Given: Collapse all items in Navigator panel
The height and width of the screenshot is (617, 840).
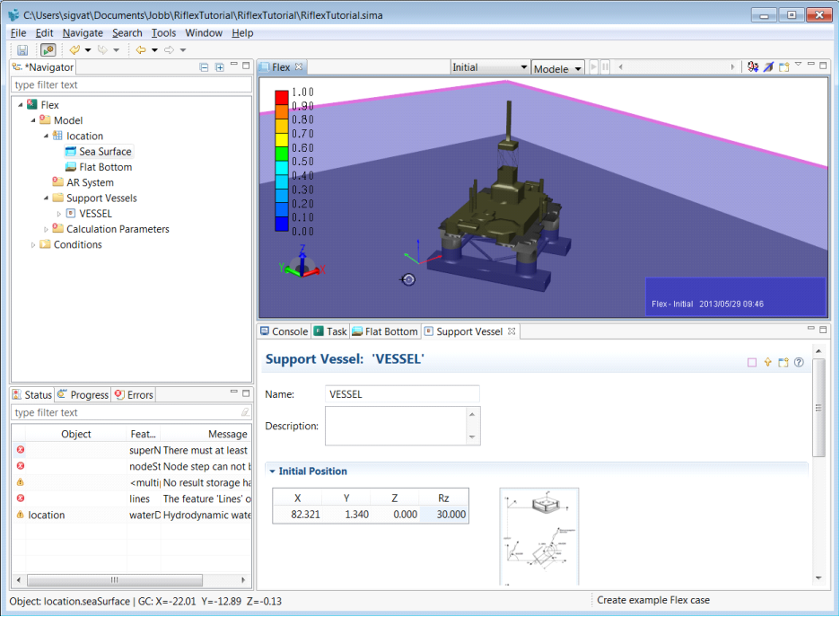Looking at the screenshot, I should click(205, 67).
